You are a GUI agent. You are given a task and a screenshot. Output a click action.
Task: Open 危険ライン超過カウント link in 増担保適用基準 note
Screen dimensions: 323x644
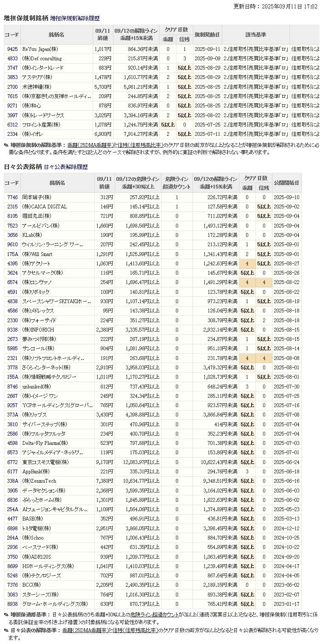click(x=154, y=615)
